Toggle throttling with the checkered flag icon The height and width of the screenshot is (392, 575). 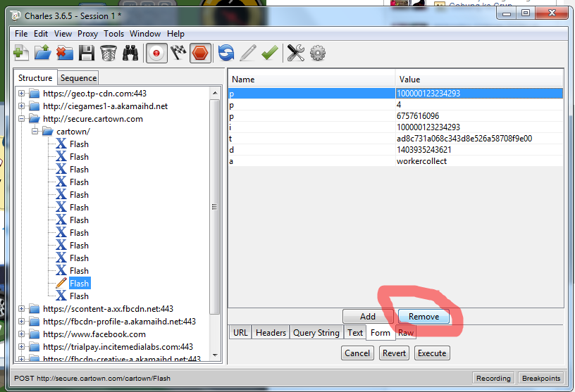pos(178,53)
